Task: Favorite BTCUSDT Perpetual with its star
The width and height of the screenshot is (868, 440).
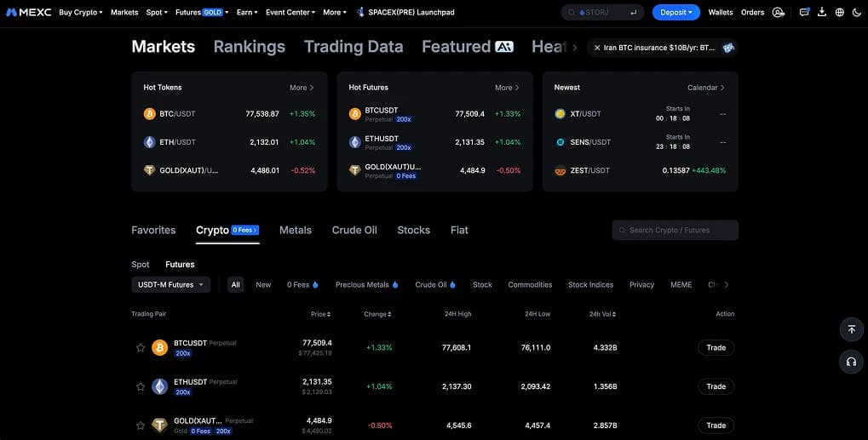Action: tap(141, 348)
